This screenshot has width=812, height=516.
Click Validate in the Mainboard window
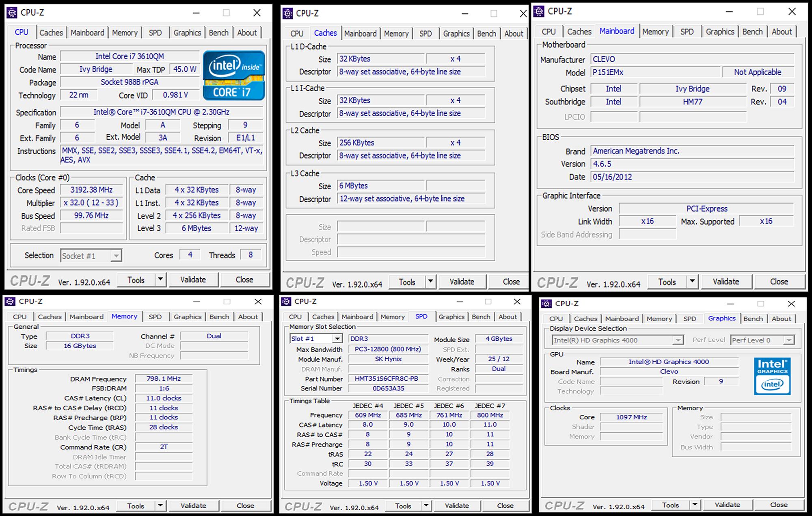726,282
